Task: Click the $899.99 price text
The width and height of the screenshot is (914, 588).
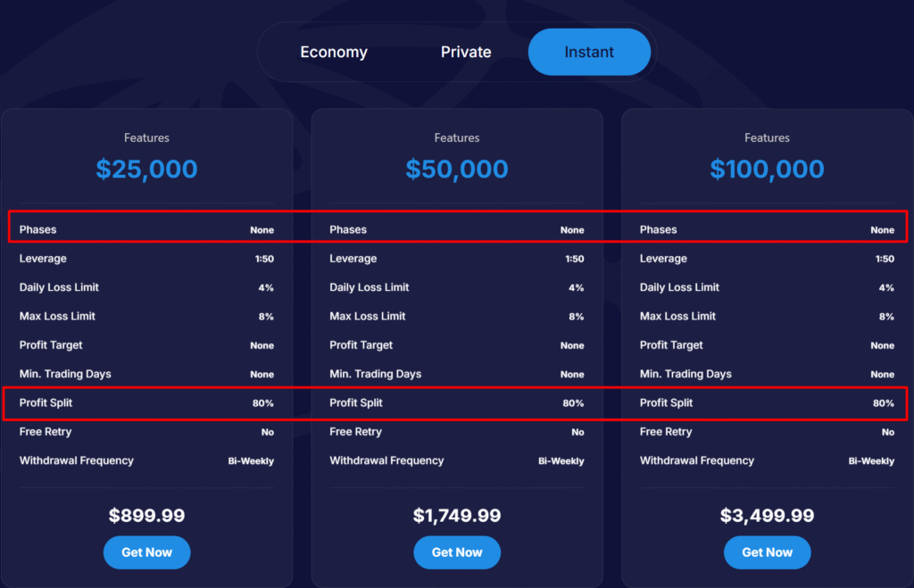Action: [x=147, y=515]
